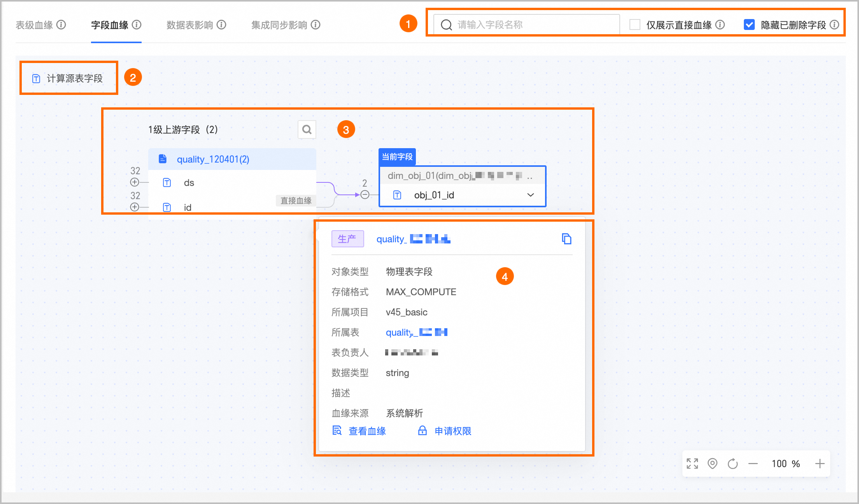Open obj_01_id field dropdown chevron
Screen dimensions: 859x504
click(530, 195)
